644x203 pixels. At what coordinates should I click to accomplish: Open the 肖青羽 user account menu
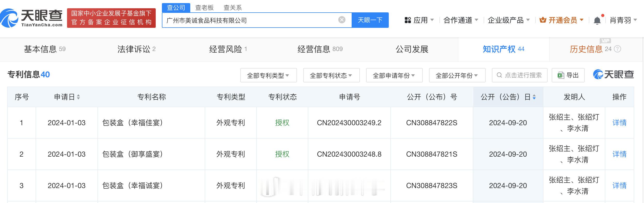pyautogui.click(x=623, y=20)
